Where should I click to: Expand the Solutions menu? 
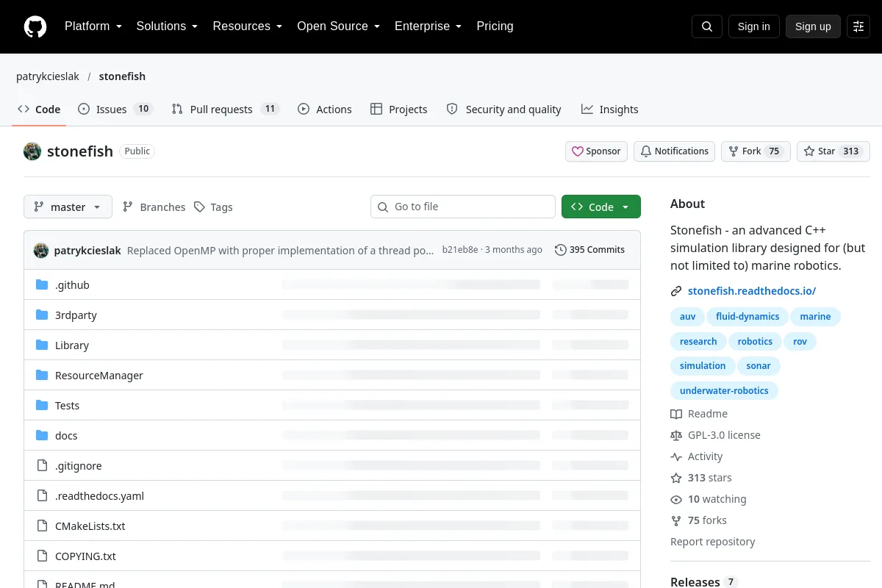[167, 26]
